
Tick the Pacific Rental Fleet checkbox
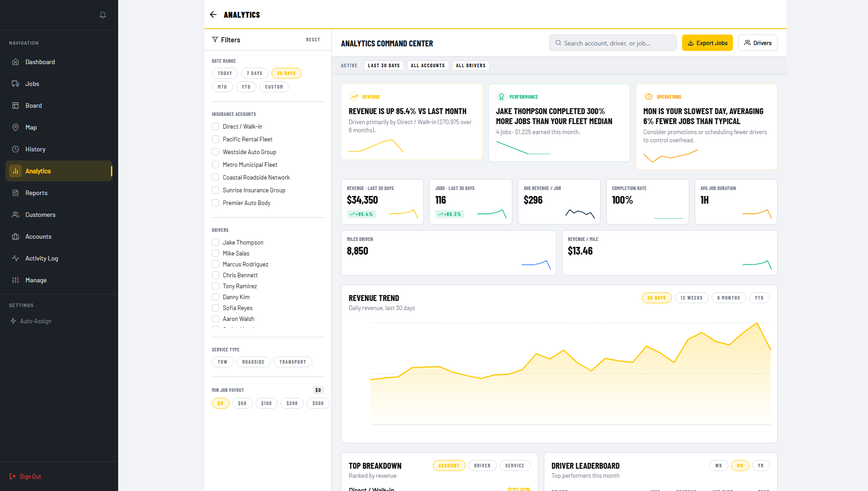216,139
